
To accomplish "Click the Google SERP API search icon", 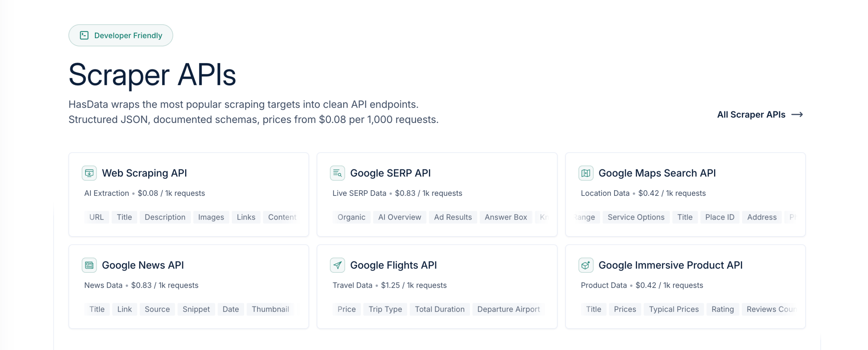I will click(337, 173).
